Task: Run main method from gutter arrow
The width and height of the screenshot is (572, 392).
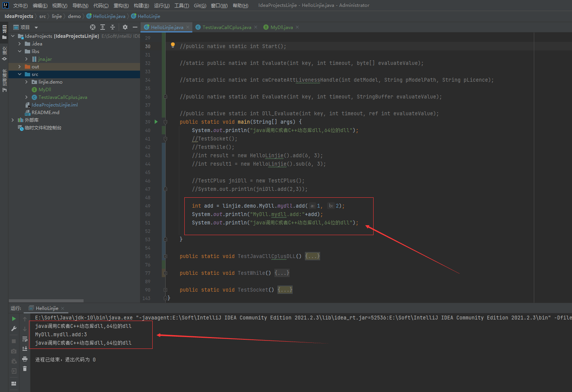Action: [156, 122]
